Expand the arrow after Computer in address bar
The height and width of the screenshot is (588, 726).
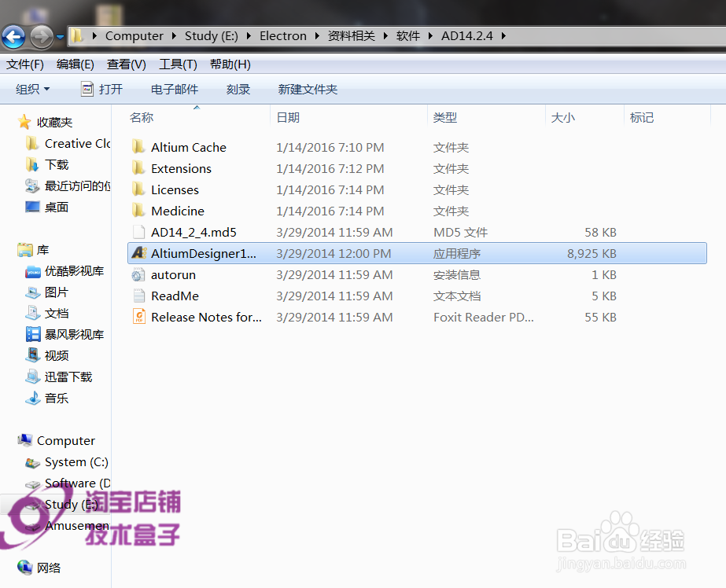(174, 35)
